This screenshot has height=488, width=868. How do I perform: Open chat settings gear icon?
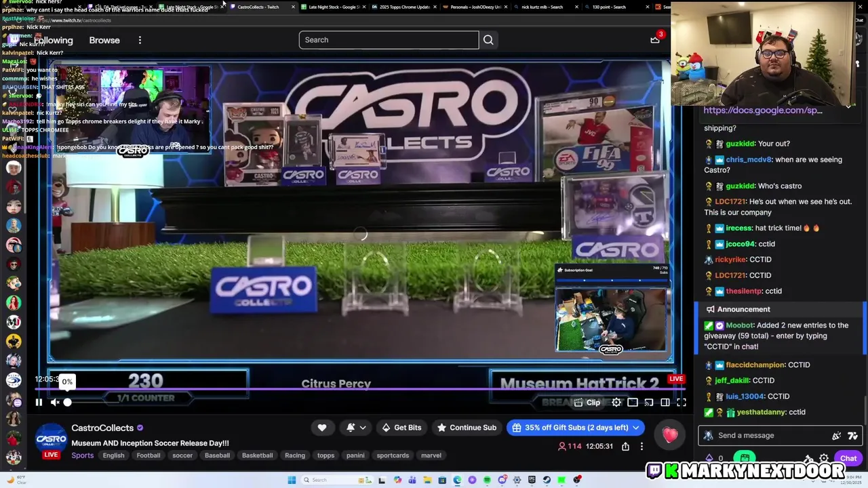[x=824, y=459]
